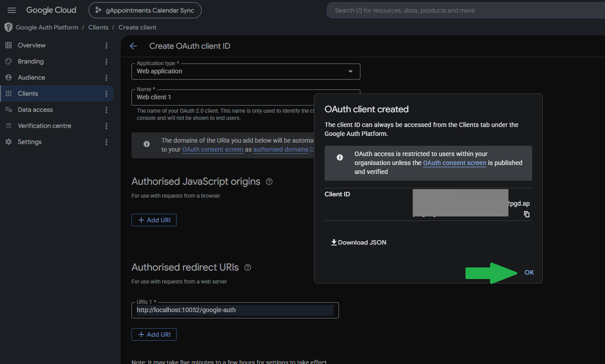Image resolution: width=605 pixels, height=364 pixels.
Task: Open the gAppointments Calendar Sync project picker
Action: (x=145, y=10)
